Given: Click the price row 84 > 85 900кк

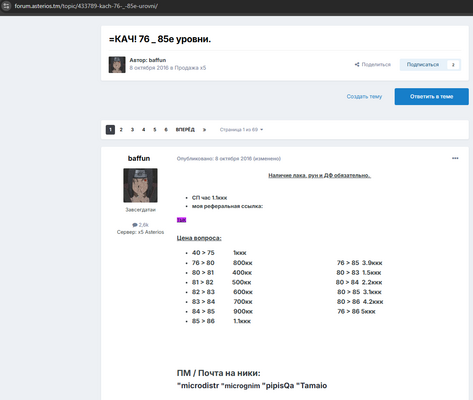Looking at the screenshot, I should (222, 311).
